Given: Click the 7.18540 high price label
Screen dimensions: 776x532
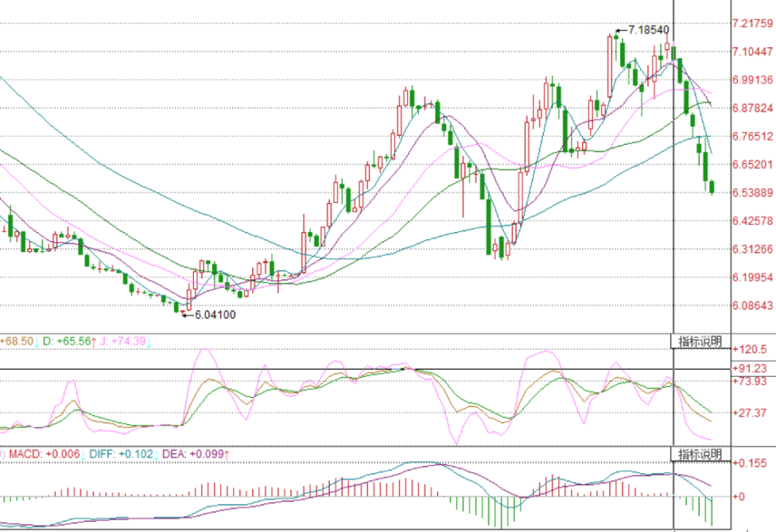Looking at the screenshot, I should click(648, 30).
